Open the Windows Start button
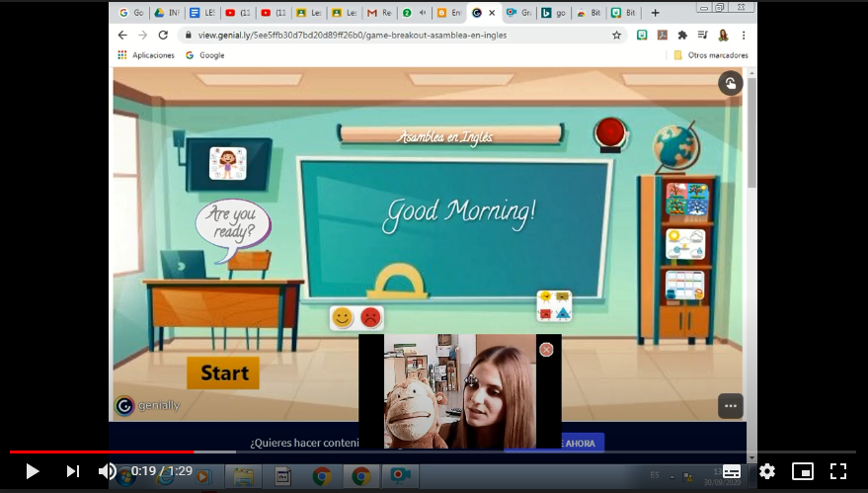This screenshot has width=868, height=493. (x=125, y=476)
